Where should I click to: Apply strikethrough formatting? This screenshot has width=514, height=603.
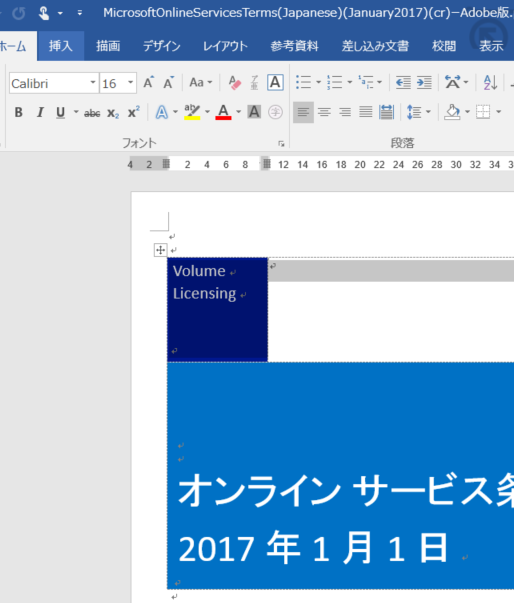pyautogui.click(x=92, y=113)
